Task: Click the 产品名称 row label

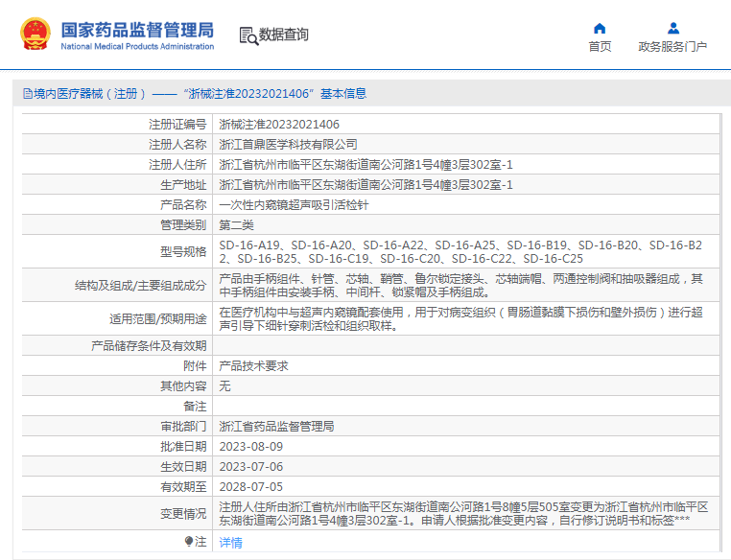Action: pos(183,205)
